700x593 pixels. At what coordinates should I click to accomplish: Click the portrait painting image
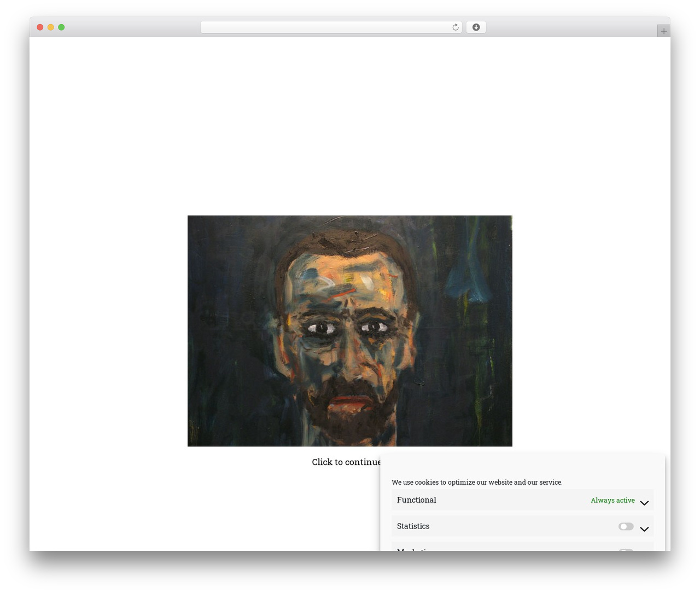(350, 331)
